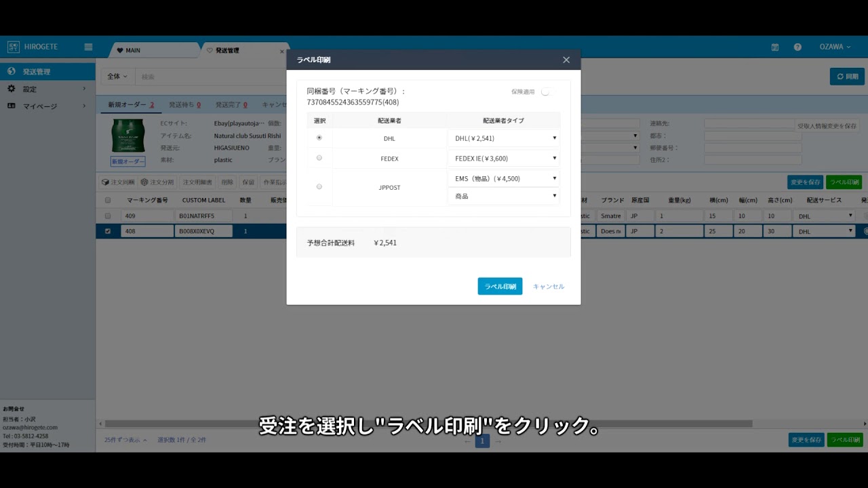Click green ラベル印刷 above the order table
The height and width of the screenshot is (488, 868).
coord(844,182)
